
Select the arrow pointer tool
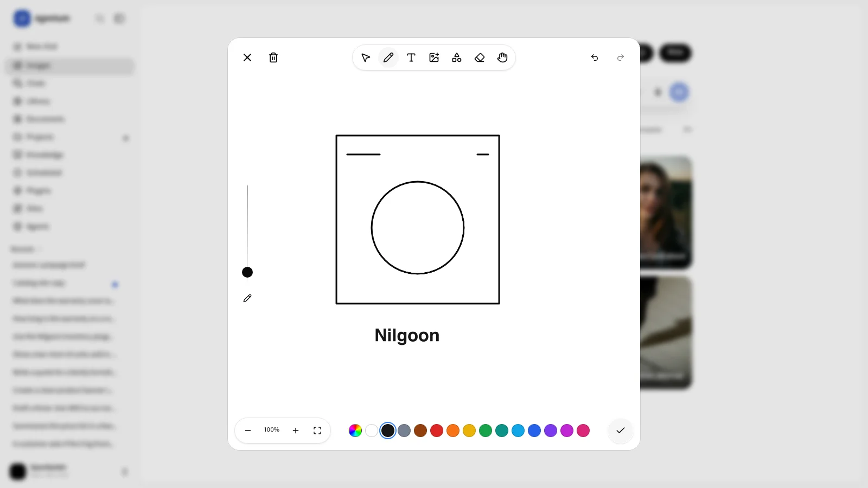click(x=366, y=57)
